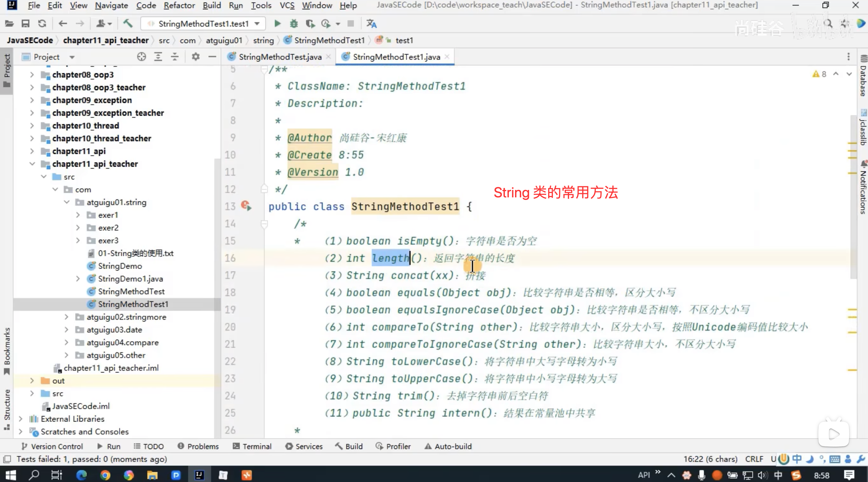Viewport: 868px width, 482px height.
Task: Click the Build hammer icon
Action: pyautogui.click(x=128, y=24)
